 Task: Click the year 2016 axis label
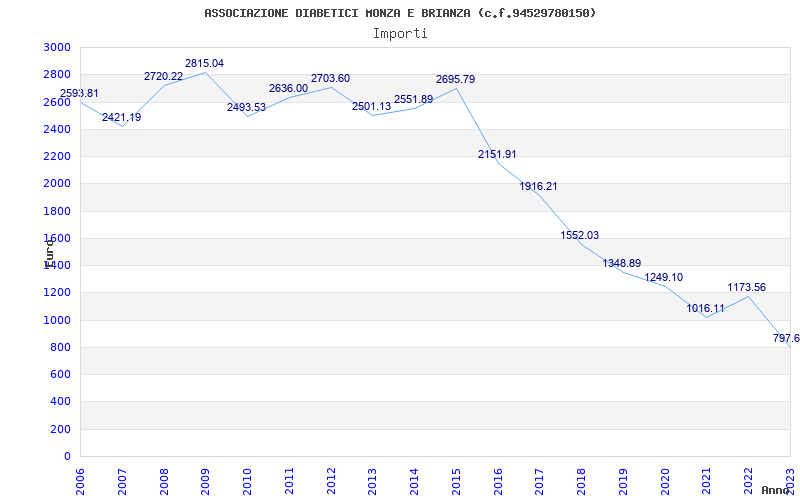click(x=498, y=481)
